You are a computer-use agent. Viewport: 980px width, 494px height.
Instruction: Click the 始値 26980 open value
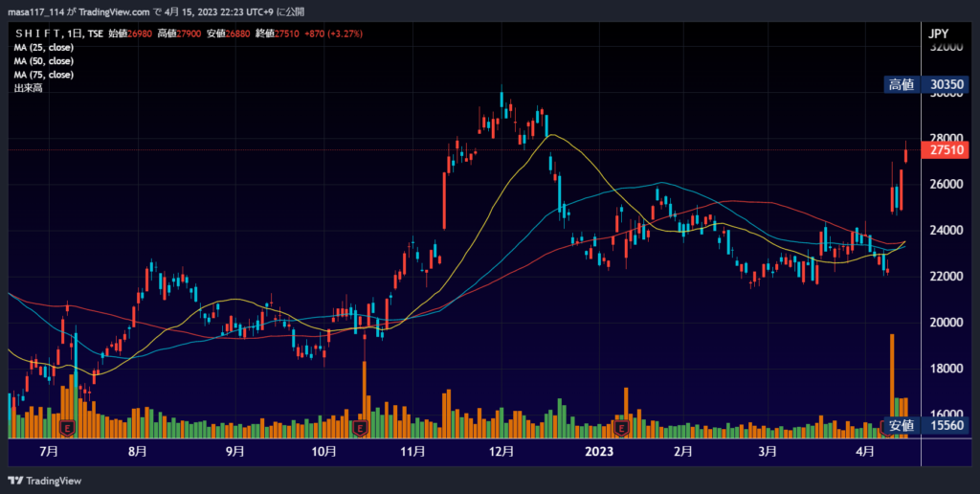[130, 34]
